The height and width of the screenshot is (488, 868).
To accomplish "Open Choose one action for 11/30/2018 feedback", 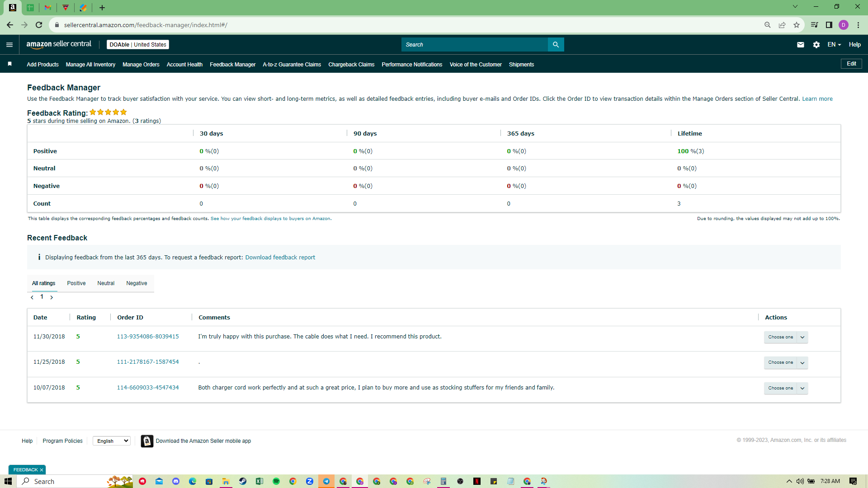I will 786,337.
